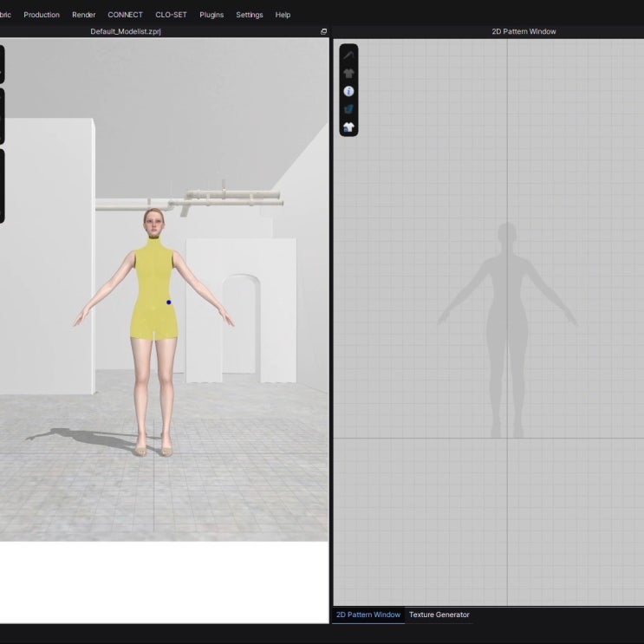This screenshot has width=644, height=644.
Task: Open the Plugins menu
Action: coord(211,15)
